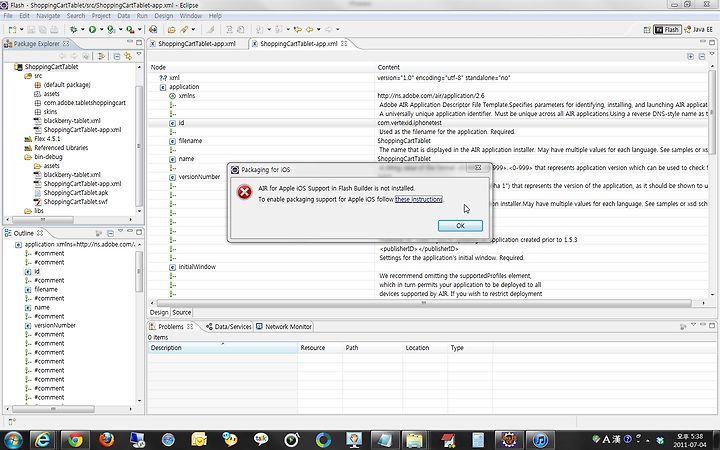Maximize the Package Explorer panel

tap(139, 43)
